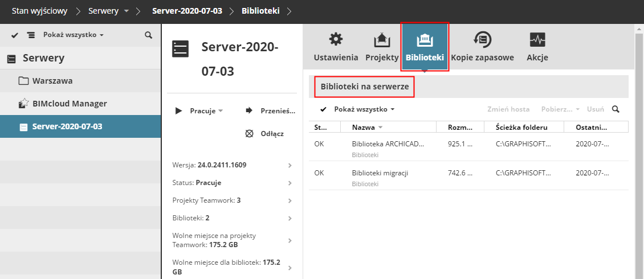Click the server icon beside Server-2020-07-03 title
644x279 pixels.
180,49
